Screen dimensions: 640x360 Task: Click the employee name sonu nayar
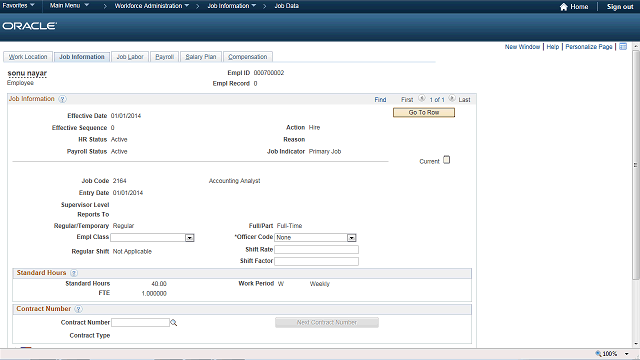pyautogui.click(x=27, y=73)
